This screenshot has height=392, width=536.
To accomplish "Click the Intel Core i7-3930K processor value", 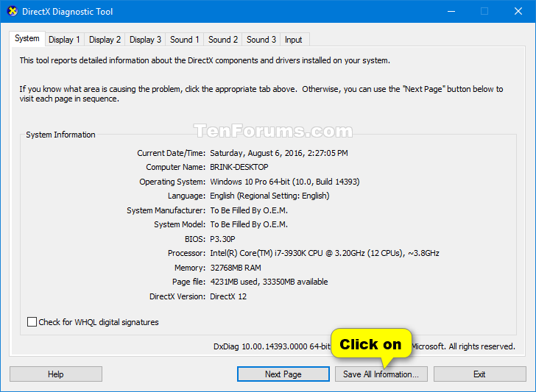I will coord(325,253).
